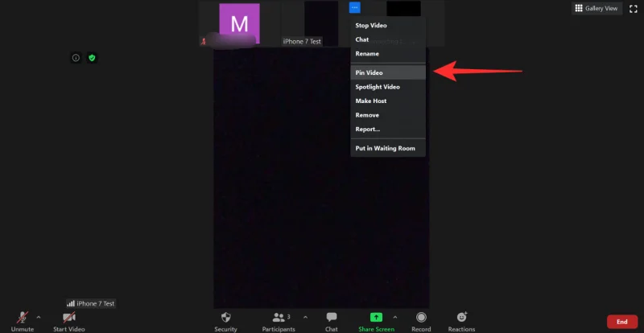Click the red End meeting button
The image size is (644, 333).
(621, 322)
